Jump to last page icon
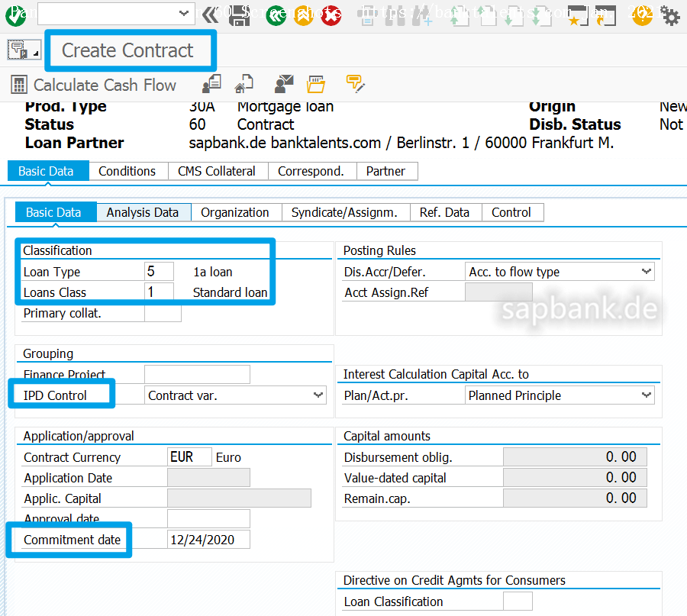 (x=541, y=16)
